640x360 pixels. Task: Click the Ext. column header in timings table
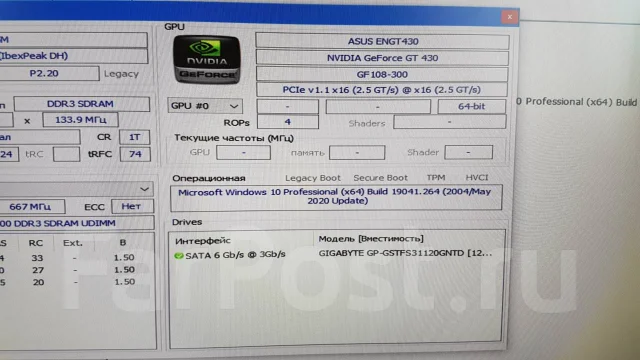point(73,243)
